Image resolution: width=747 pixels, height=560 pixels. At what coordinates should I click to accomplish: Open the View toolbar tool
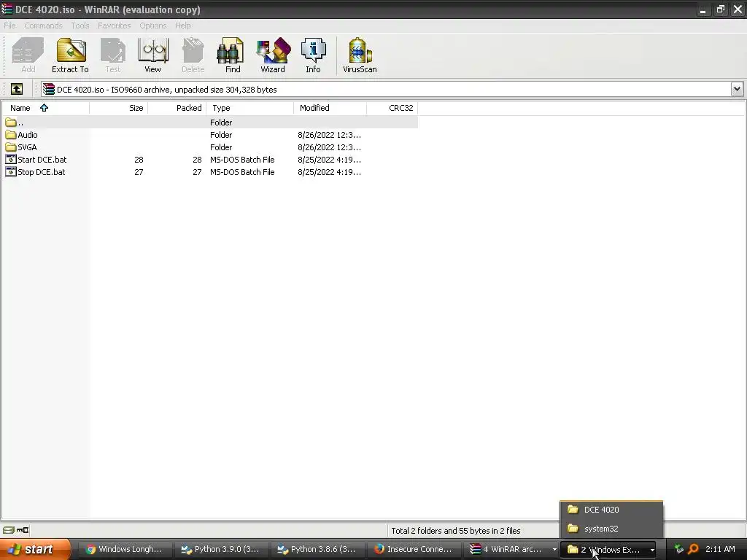(152, 55)
